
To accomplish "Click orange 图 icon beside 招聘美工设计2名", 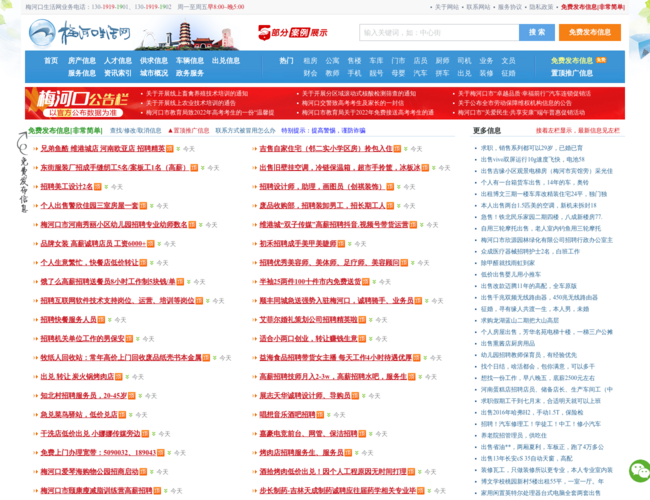I will (97, 187).
